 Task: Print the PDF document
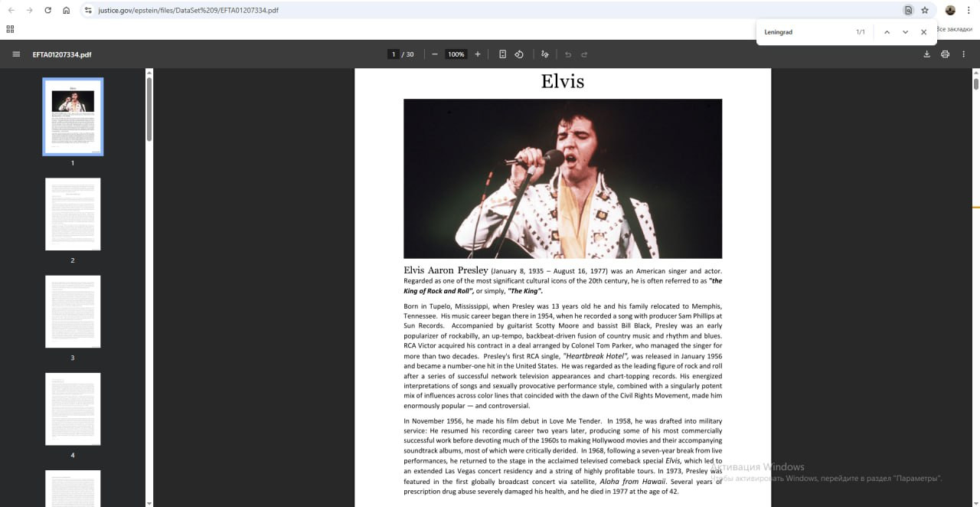(945, 54)
